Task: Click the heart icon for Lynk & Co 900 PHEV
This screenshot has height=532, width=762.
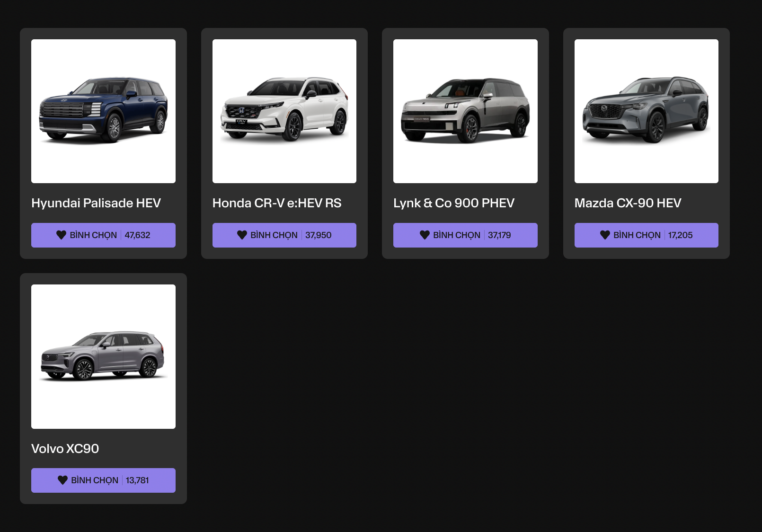Action: tap(425, 235)
